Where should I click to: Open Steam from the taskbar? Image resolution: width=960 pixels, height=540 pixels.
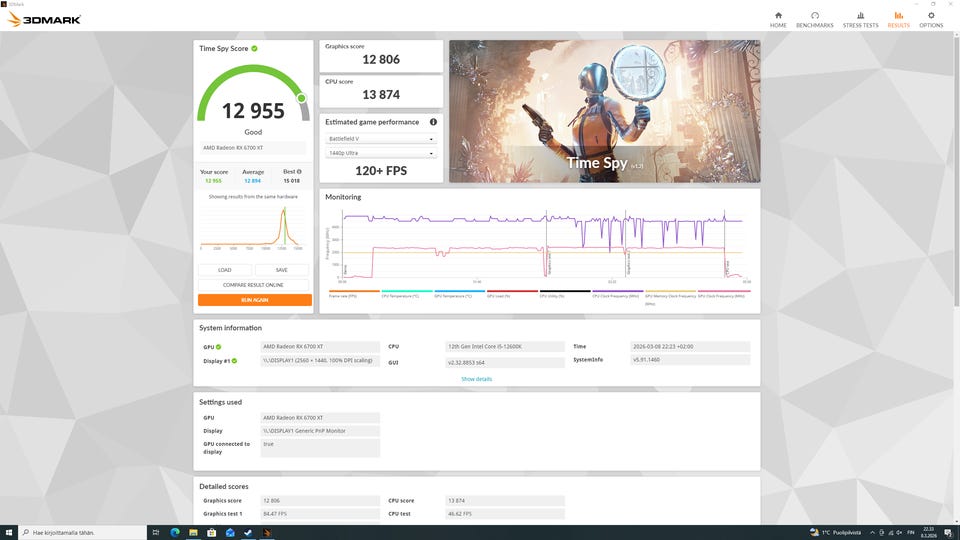pyautogui.click(x=248, y=533)
